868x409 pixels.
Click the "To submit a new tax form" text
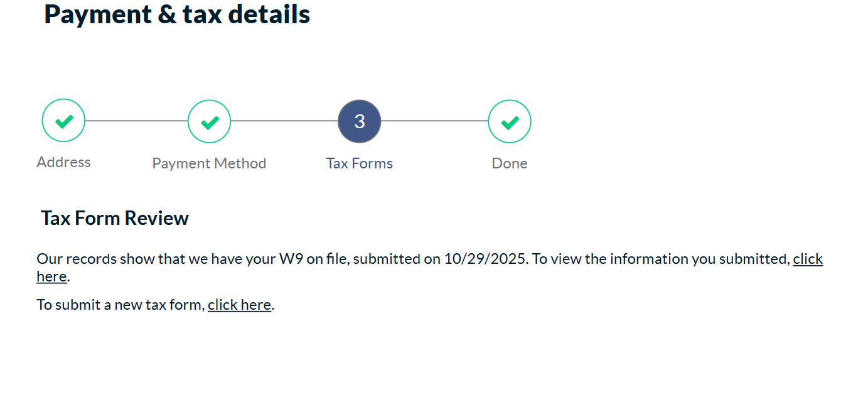pyautogui.click(x=121, y=305)
